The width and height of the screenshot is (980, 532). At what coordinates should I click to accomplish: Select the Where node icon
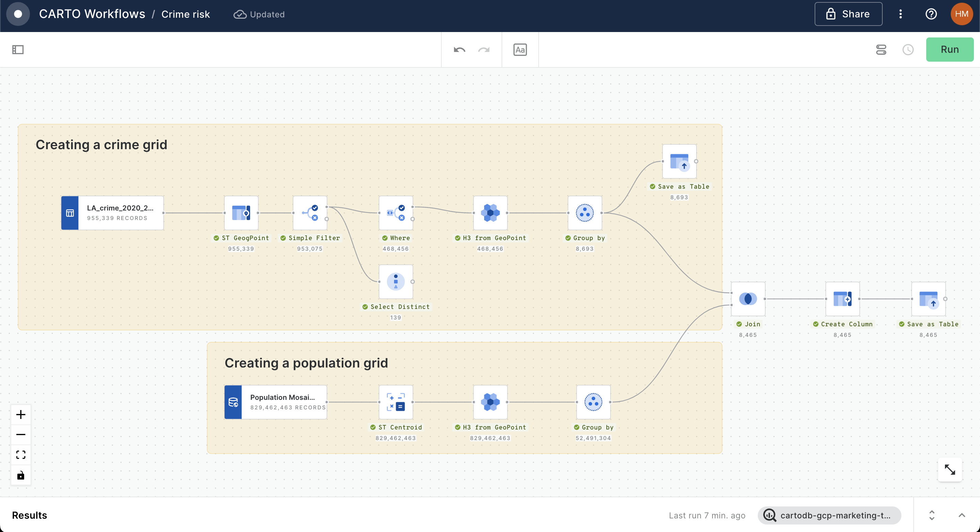coord(396,213)
